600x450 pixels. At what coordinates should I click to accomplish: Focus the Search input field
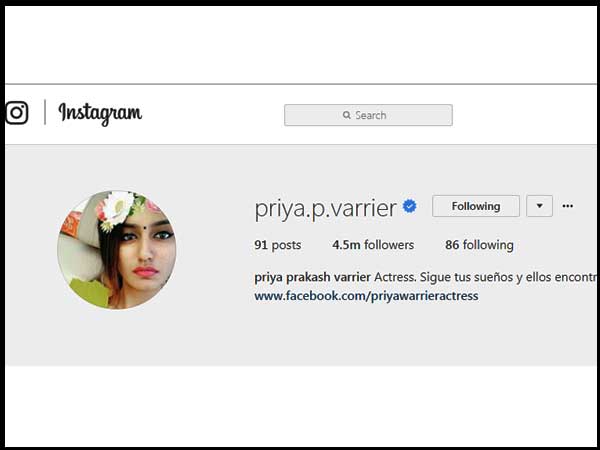click(x=368, y=115)
